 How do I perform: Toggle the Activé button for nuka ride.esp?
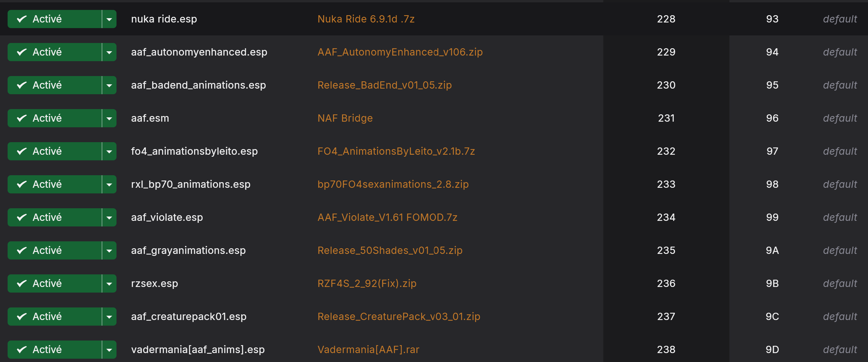[x=54, y=19]
